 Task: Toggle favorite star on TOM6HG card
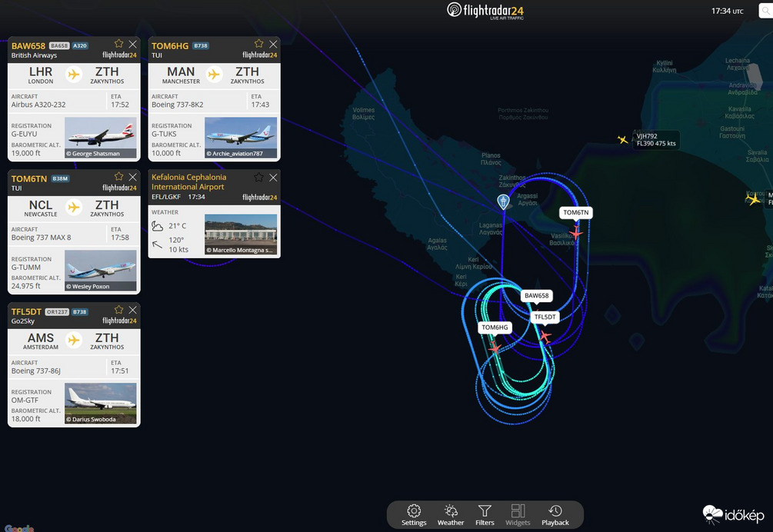pos(258,45)
